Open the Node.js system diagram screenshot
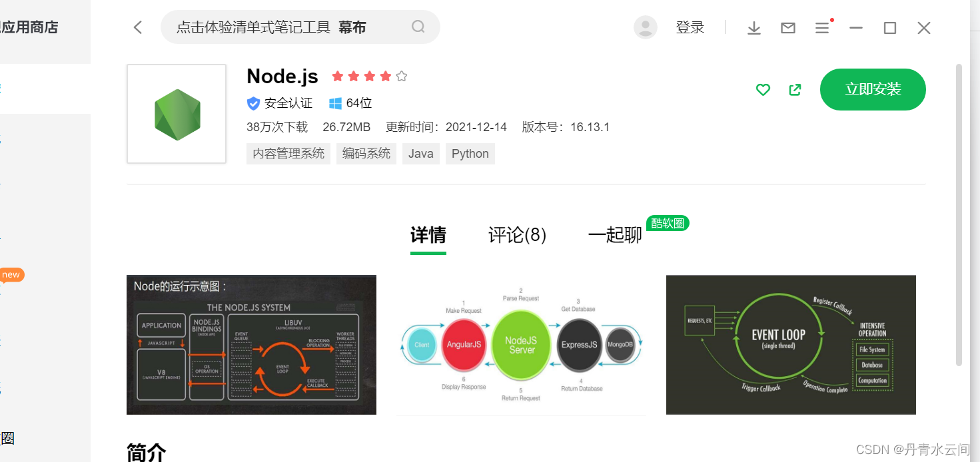The width and height of the screenshot is (980, 462). click(251, 345)
